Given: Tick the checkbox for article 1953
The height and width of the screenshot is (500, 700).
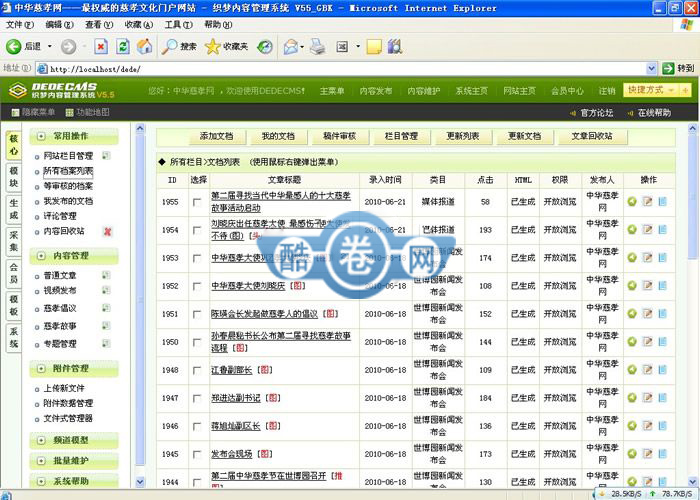Looking at the screenshot, I should pos(197,258).
